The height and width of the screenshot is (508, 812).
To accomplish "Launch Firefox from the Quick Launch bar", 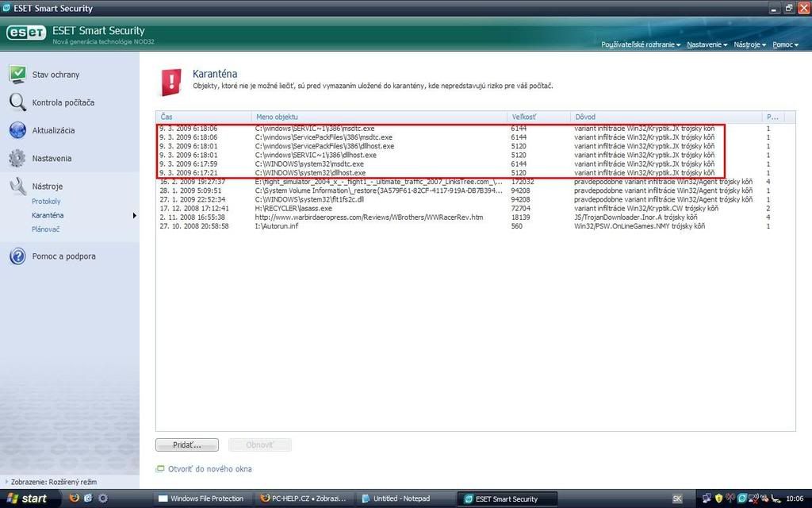I will pyautogui.click(x=74, y=498).
